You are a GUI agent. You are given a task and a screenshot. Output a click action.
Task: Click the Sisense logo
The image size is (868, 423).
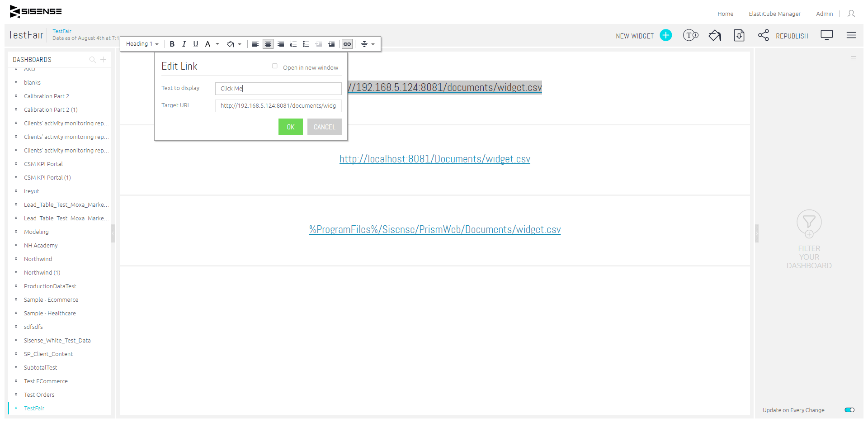pyautogui.click(x=36, y=11)
